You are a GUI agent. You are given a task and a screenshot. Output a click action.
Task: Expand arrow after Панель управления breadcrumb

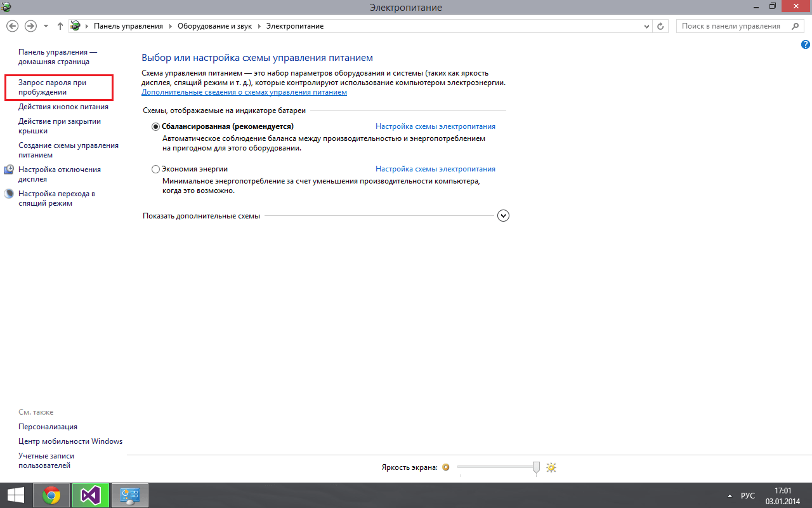tap(170, 26)
